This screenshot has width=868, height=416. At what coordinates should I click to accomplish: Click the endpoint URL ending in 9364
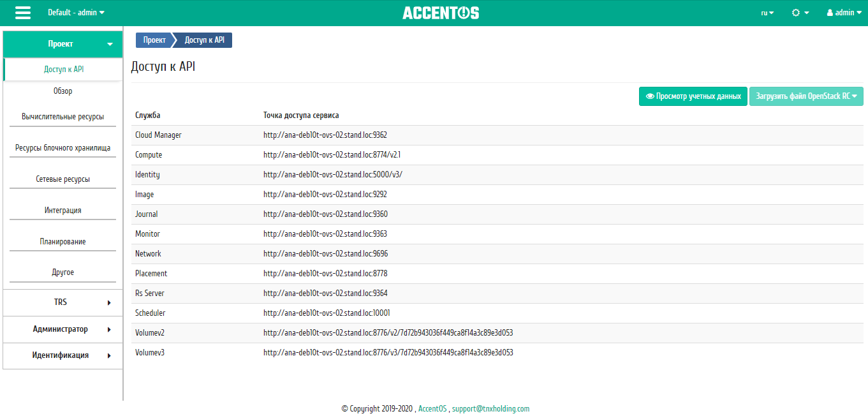pyautogui.click(x=325, y=293)
